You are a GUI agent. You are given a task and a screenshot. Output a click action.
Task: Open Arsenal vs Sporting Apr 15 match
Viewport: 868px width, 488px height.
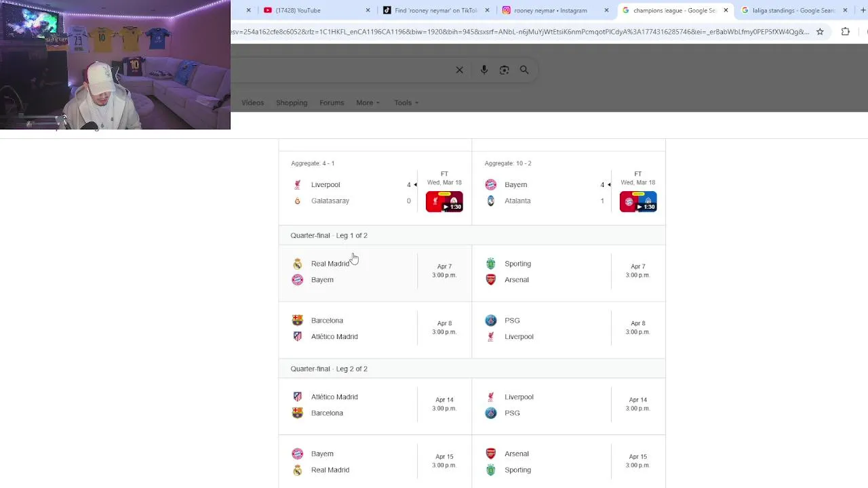click(x=569, y=462)
